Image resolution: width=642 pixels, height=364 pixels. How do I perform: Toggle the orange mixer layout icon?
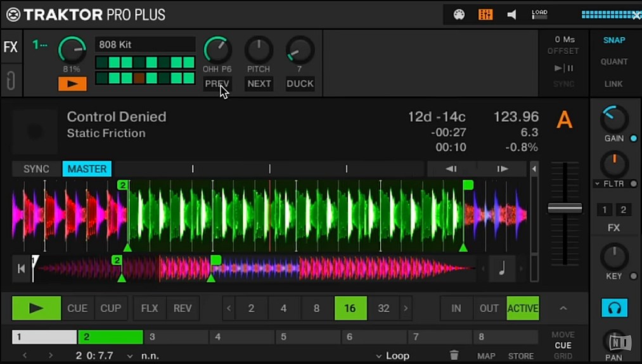coord(485,15)
